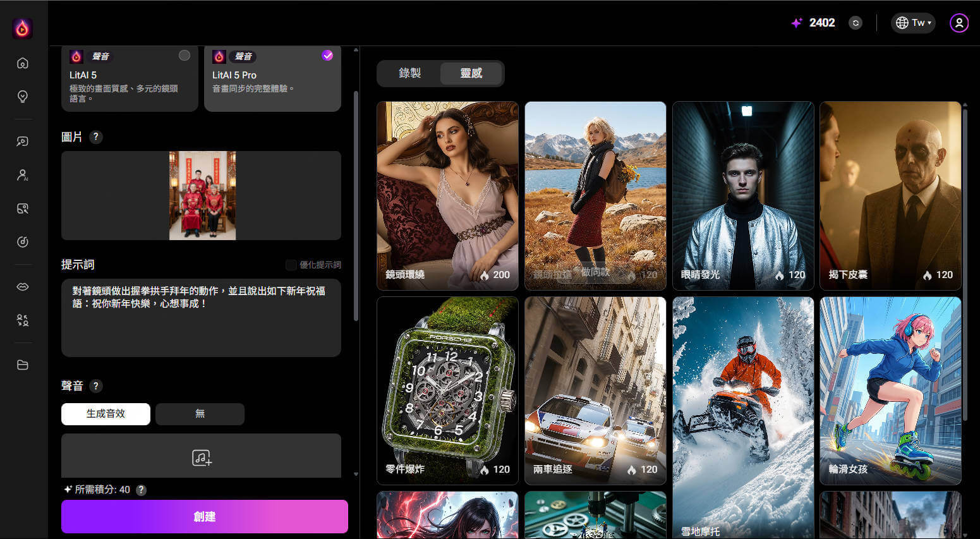This screenshot has height=539, width=980.
Task: Click the prompt text input field
Action: coord(201,322)
